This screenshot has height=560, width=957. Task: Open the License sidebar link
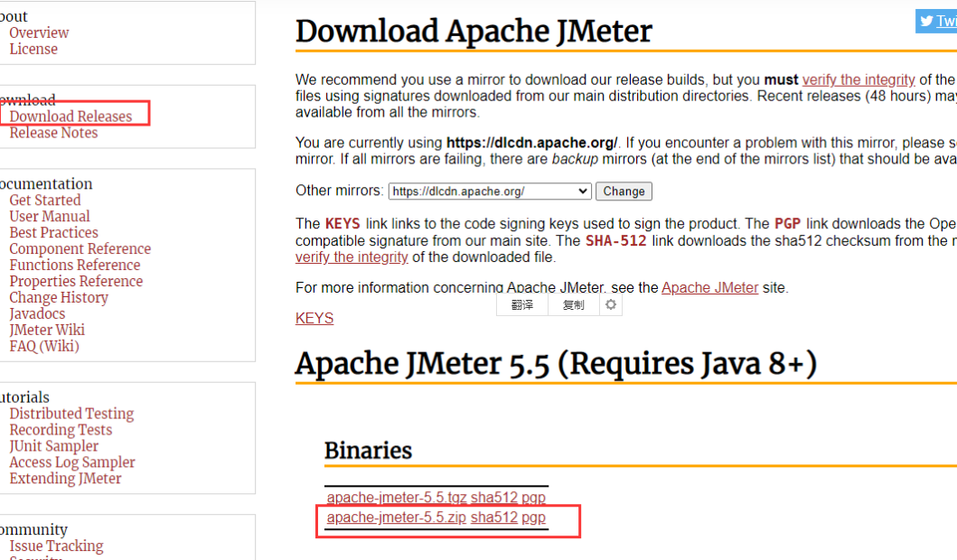click(x=33, y=50)
